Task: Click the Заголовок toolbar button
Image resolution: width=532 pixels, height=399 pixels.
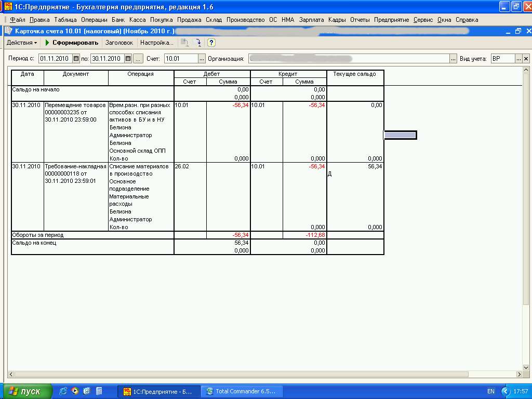Action: [x=119, y=43]
